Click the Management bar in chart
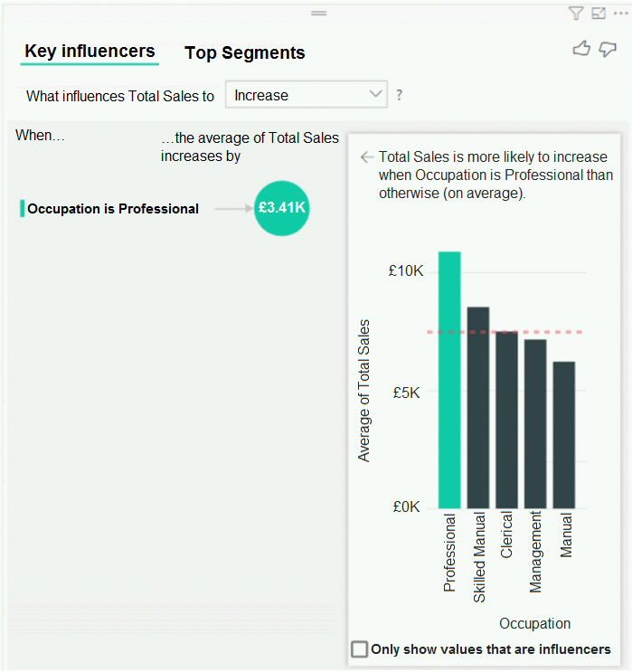This screenshot has width=632, height=672. pyautogui.click(x=535, y=424)
